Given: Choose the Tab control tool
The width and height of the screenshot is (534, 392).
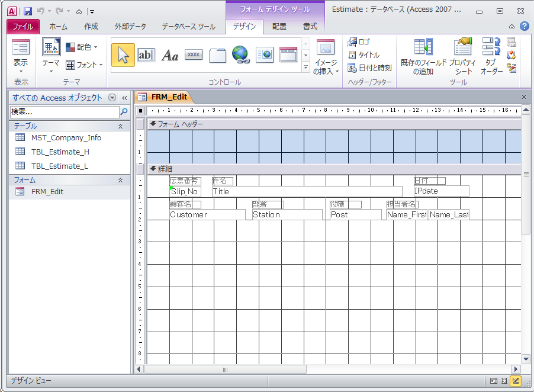Looking at the screenshot, I should pos(217,55).
